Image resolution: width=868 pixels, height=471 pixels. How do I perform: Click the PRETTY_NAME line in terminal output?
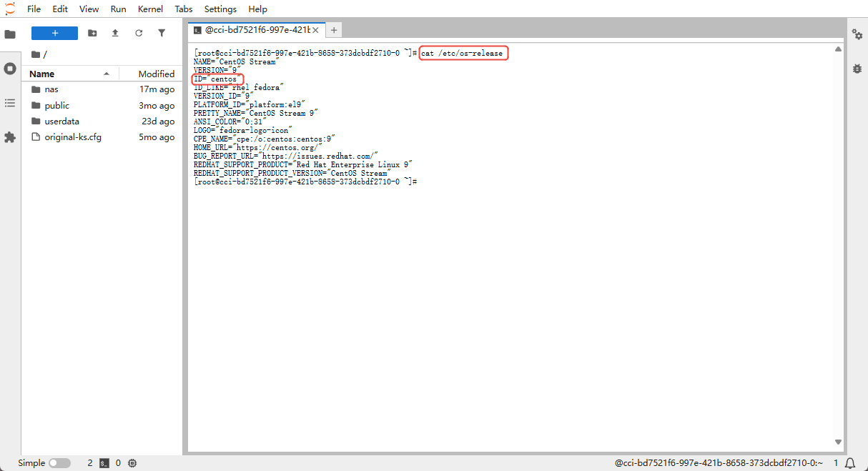pos(256,113)
